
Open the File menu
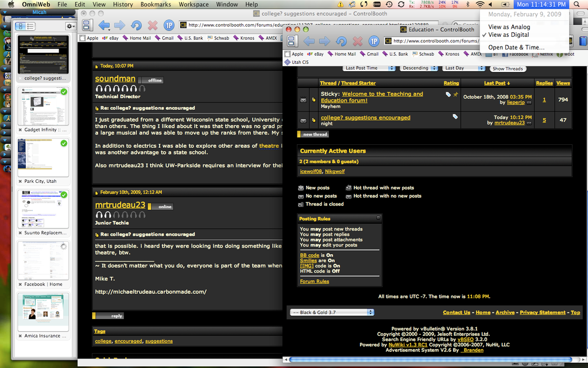[x=62, y=4]
